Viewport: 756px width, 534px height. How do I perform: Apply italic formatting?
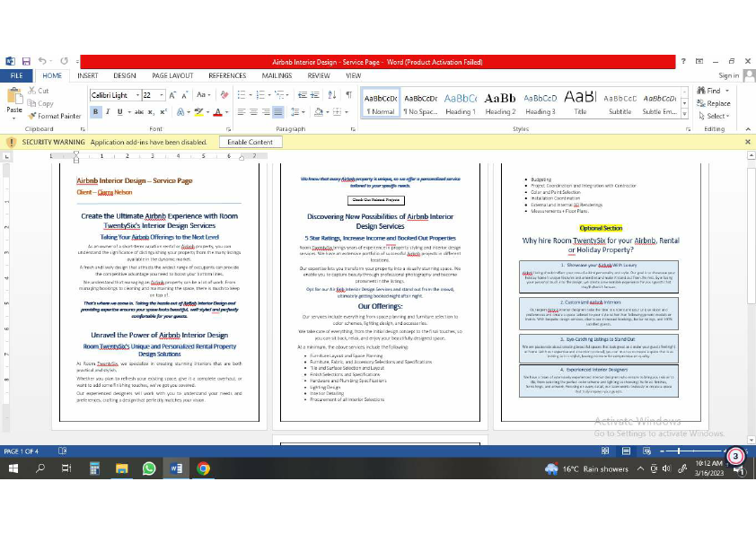pyautogui.click(x=107, y=110)
